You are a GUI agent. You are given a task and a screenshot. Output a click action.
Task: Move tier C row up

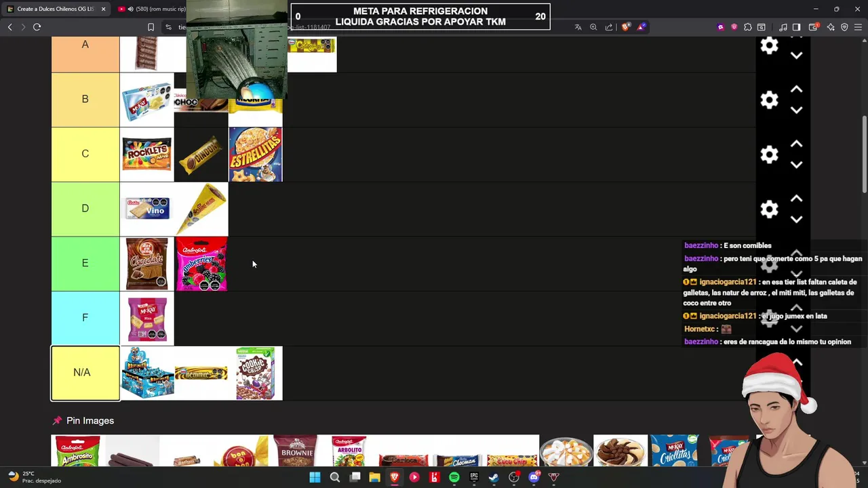pos(797,144)
